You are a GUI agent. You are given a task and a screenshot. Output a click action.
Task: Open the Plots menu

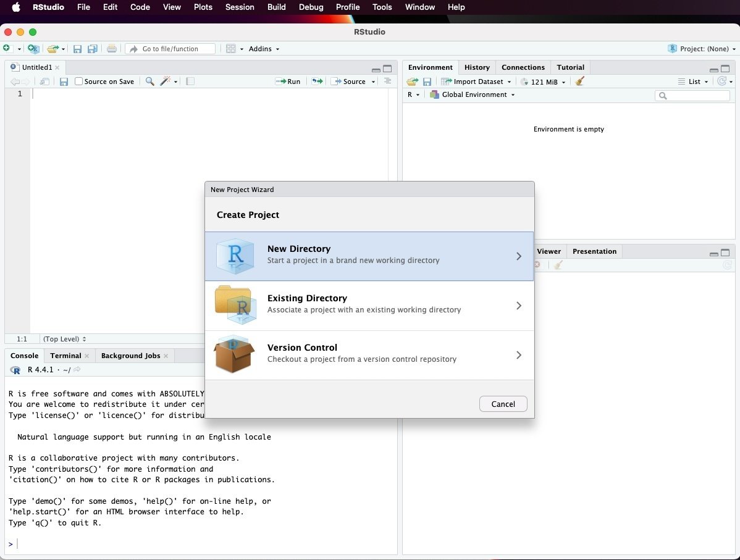(x=203, y=7)
